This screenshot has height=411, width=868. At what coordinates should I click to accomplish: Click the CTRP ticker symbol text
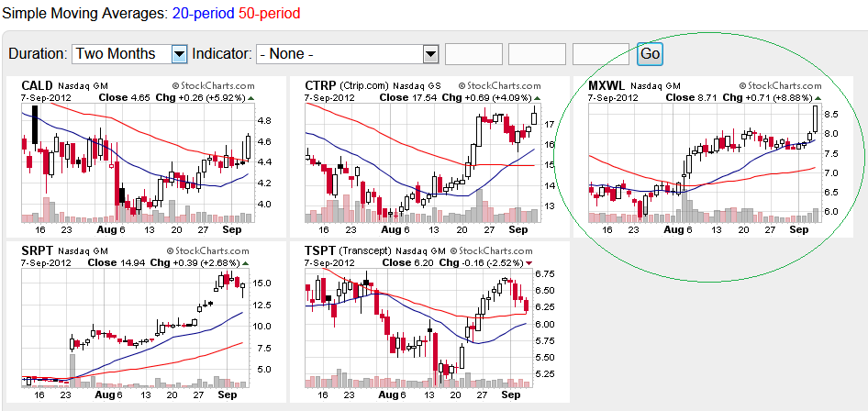click(320, 85)
